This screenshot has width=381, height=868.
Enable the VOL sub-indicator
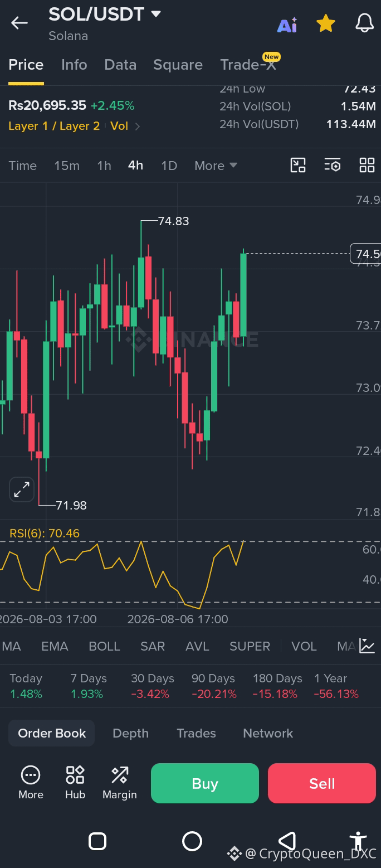304,646
